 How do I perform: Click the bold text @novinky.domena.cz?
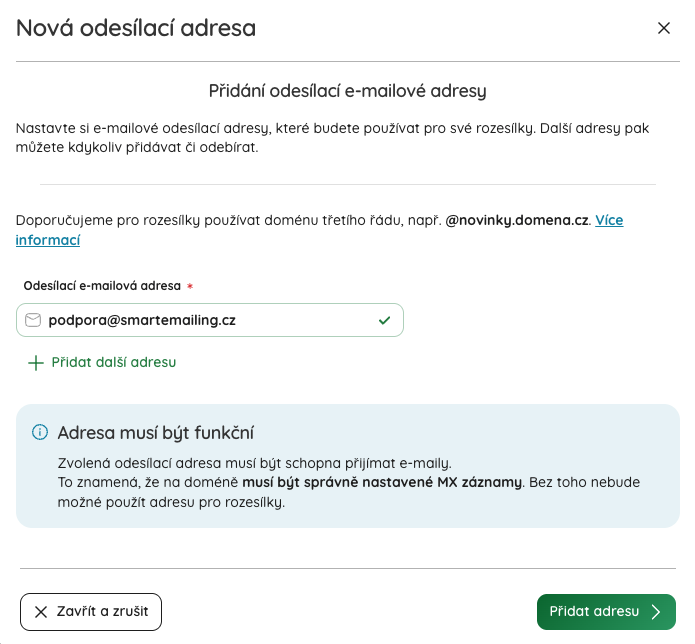518,220
